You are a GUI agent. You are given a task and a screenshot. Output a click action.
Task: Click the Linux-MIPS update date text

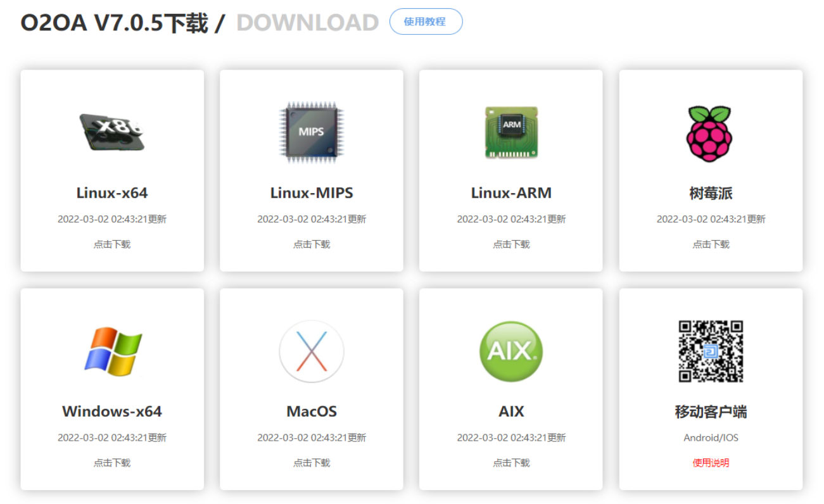click(x=312, y=219)
